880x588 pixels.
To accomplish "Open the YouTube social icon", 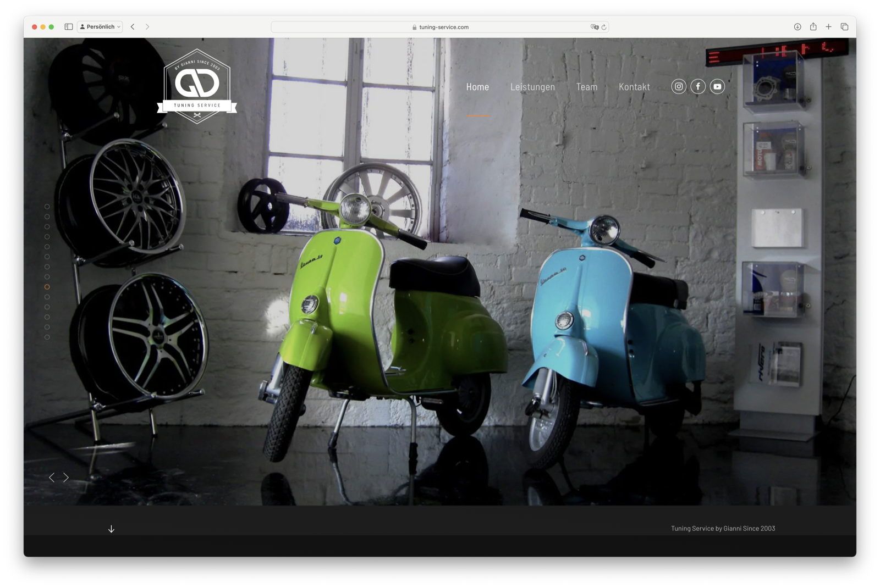I will (x=717, y=86).
